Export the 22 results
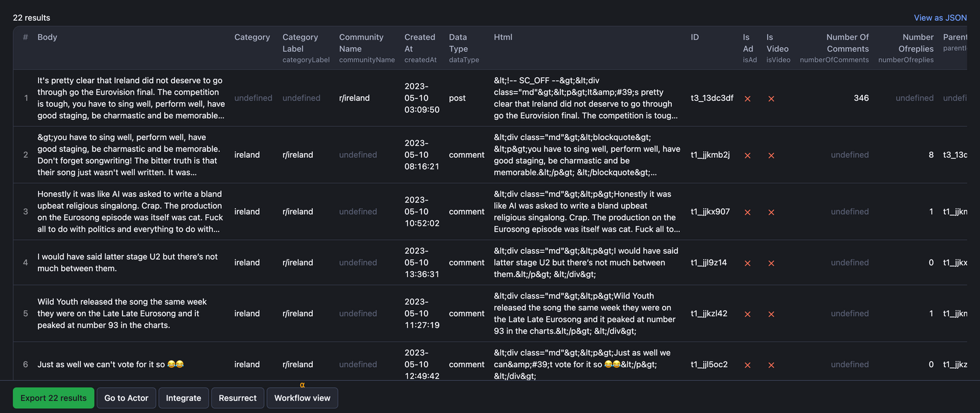 [54, 398]
